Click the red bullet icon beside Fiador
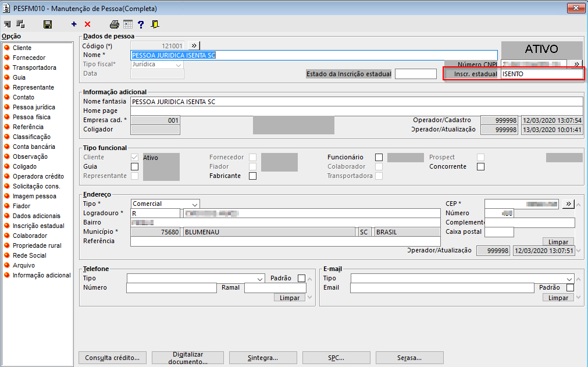This screenshot has width=588, height=367. point(7,206)
